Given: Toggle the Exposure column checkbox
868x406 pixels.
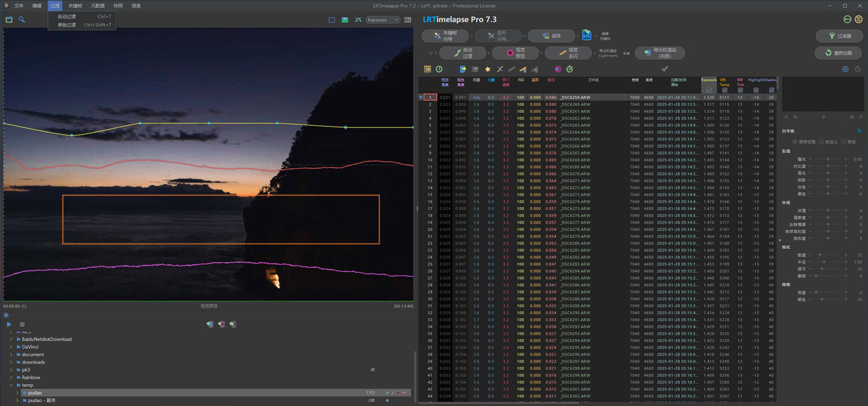Looking at the screenshot, I should pos(709,90).
